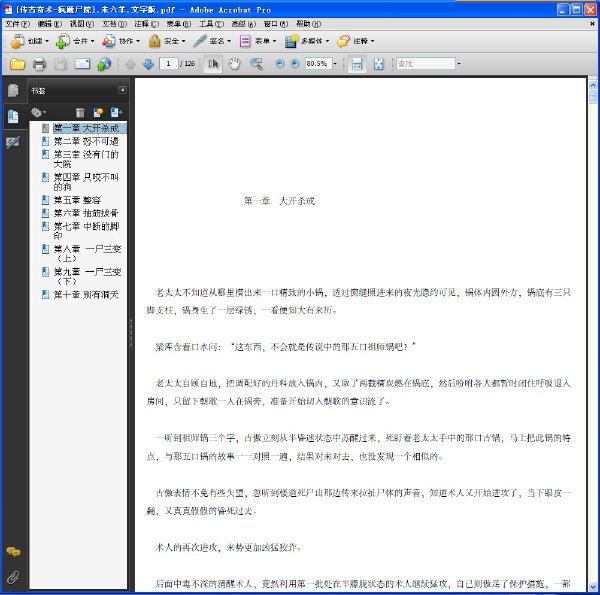Open the 文档 (Document) menu
The height and width of the screenshot is (595, 600).
pyautogui.click(x=114, y=24)
